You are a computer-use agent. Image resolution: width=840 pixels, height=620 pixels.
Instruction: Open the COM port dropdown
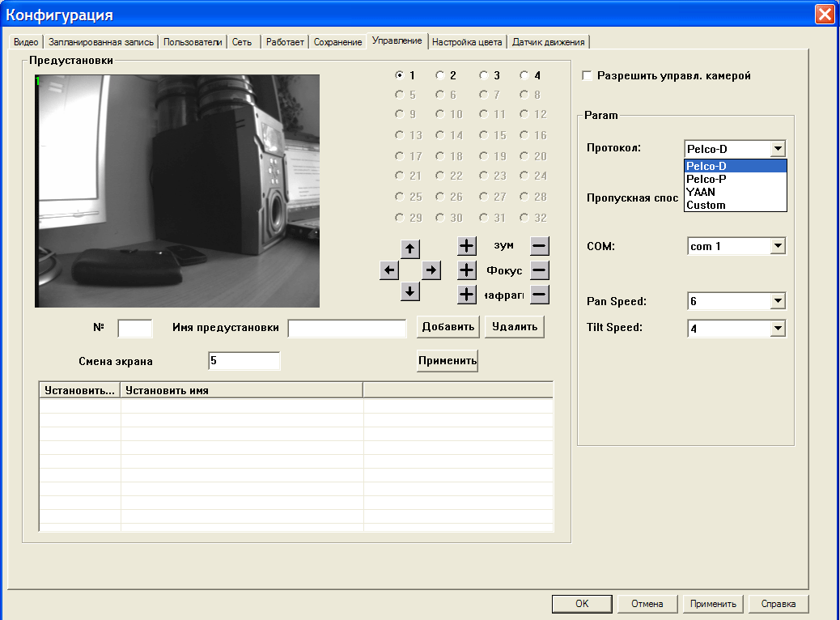click(777, 246)
